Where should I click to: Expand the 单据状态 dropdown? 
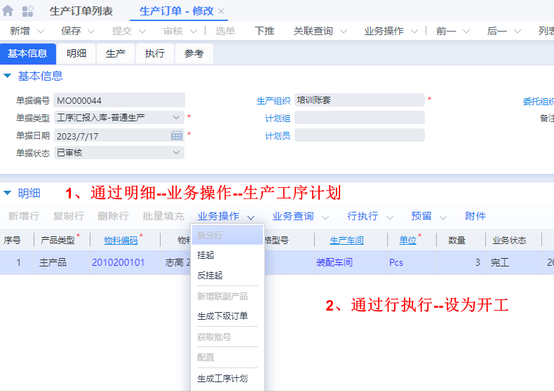[177, 153]
